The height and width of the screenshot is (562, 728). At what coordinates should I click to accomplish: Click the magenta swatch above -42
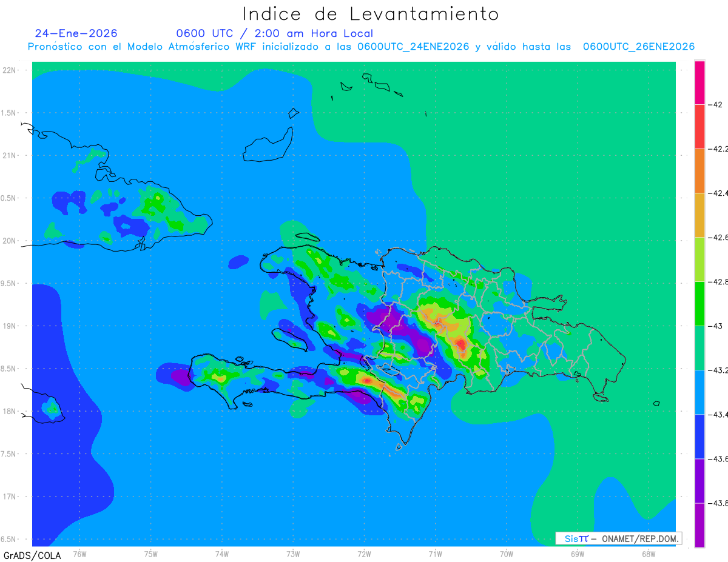(x=699, y=82)
